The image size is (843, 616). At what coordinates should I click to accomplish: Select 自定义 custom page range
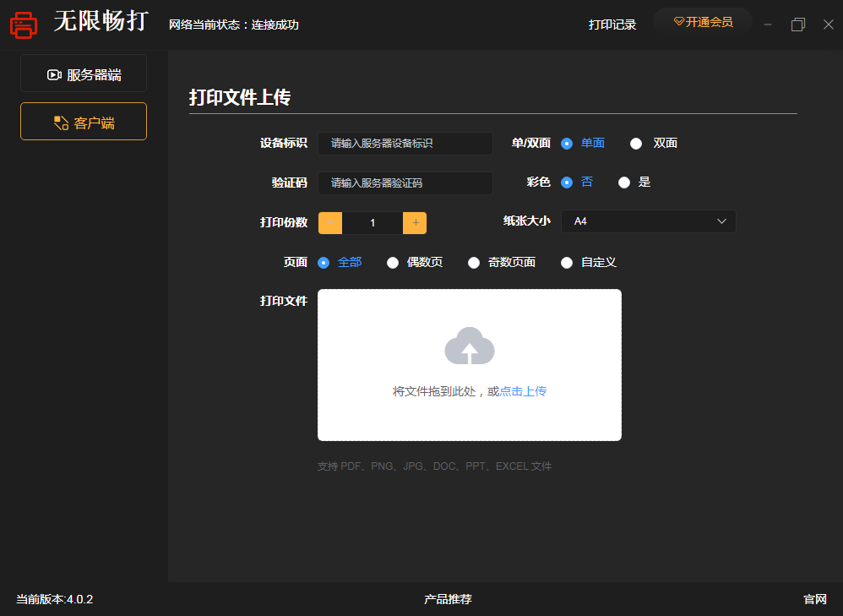click(567, 263)
